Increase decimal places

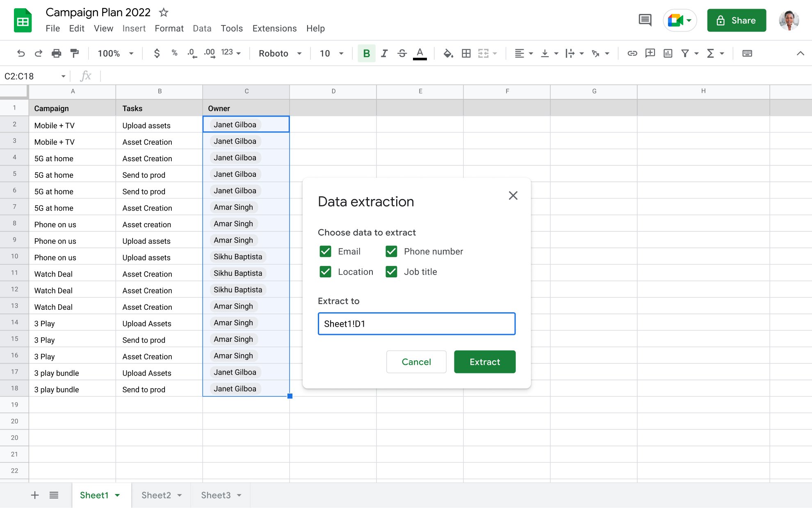pyautogui.click(x=209, y=53)
